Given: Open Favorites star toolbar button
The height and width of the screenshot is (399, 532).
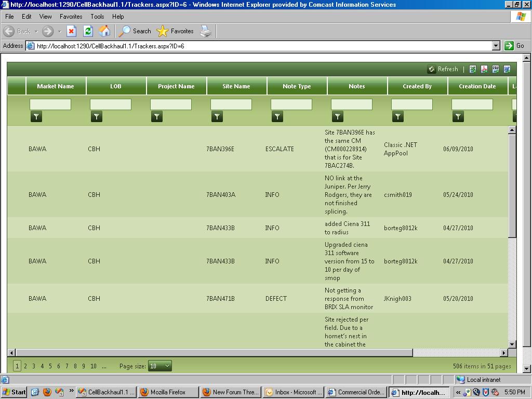Looking at the screenshot, I should pyautogui.click(x=175, y=31).
